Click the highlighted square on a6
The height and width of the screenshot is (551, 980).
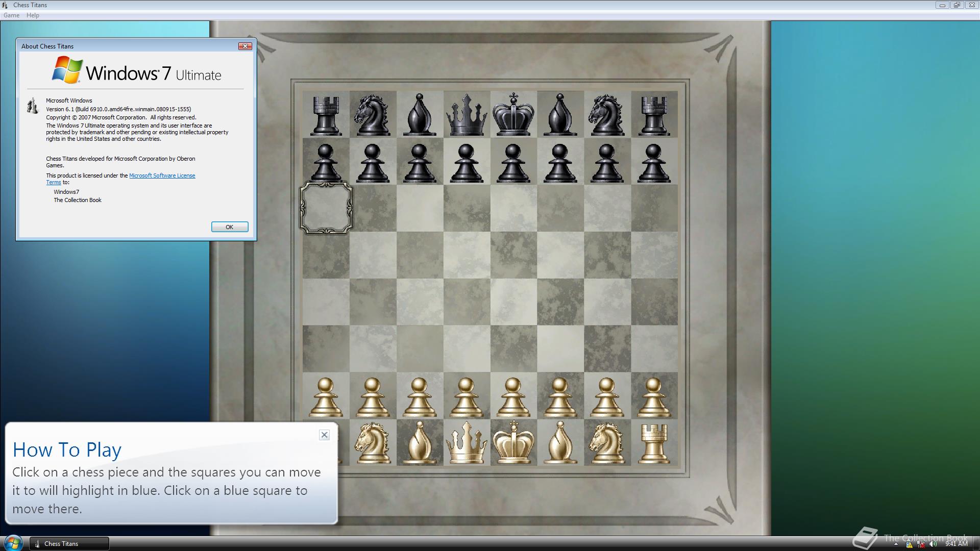tap(326, 208)
